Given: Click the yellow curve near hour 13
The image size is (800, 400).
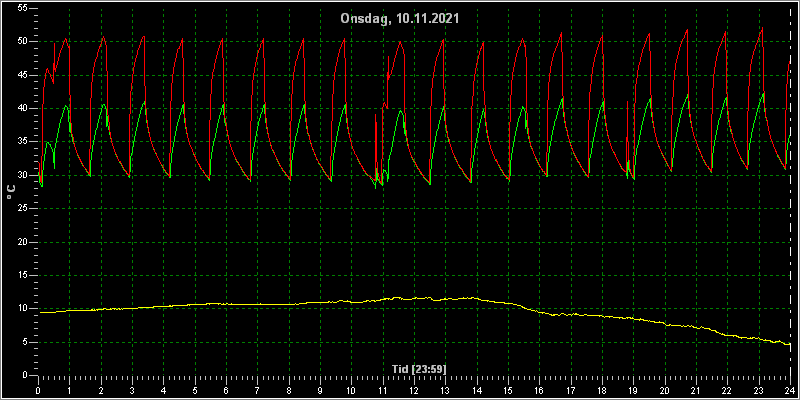Looking at the screenshot, I should pyautogui.click(x=445, y=299).
